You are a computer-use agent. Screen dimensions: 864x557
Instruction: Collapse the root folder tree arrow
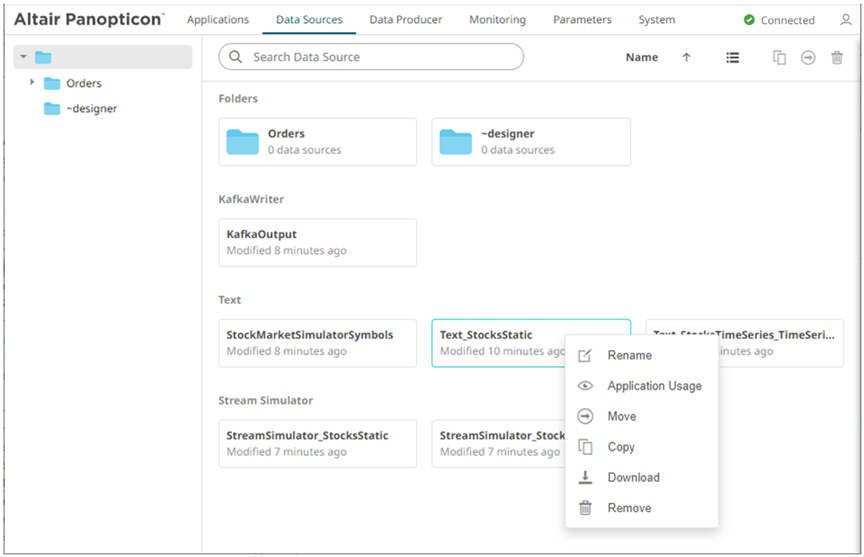pos(23,58)
